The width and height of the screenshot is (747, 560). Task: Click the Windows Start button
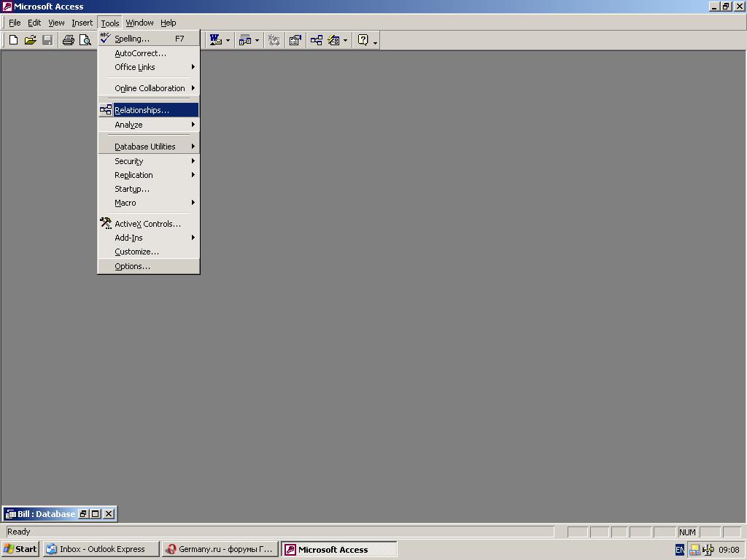20,549
